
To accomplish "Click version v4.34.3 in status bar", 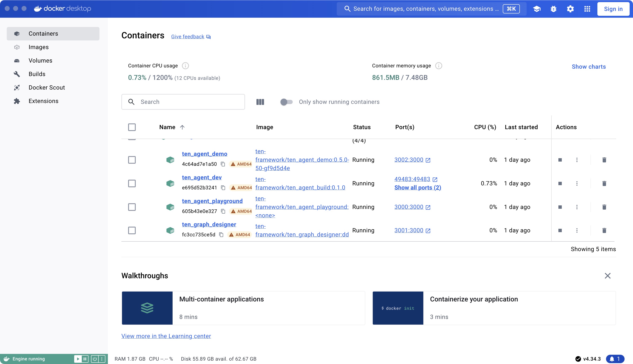I will pyautogui.click(x=588, y=359).
